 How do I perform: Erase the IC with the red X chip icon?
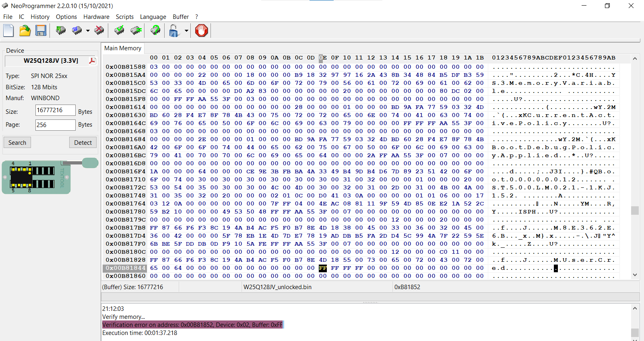tap(99, 31)
